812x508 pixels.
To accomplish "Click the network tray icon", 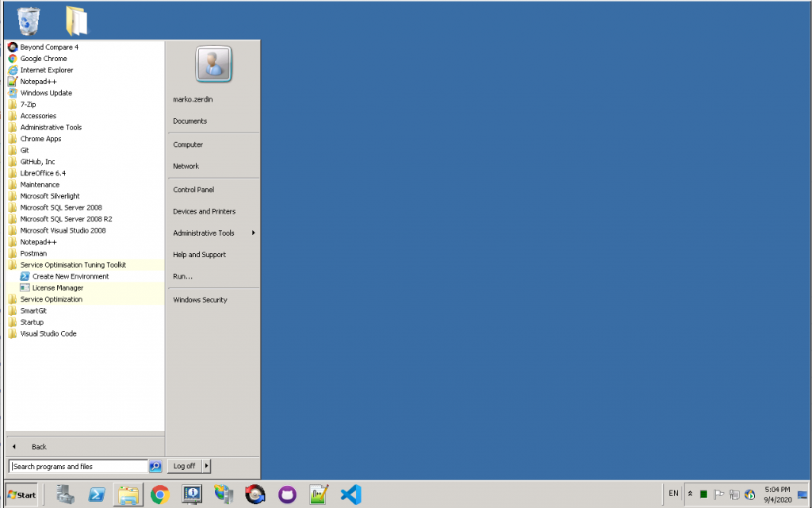I will (x=733, y=495).
